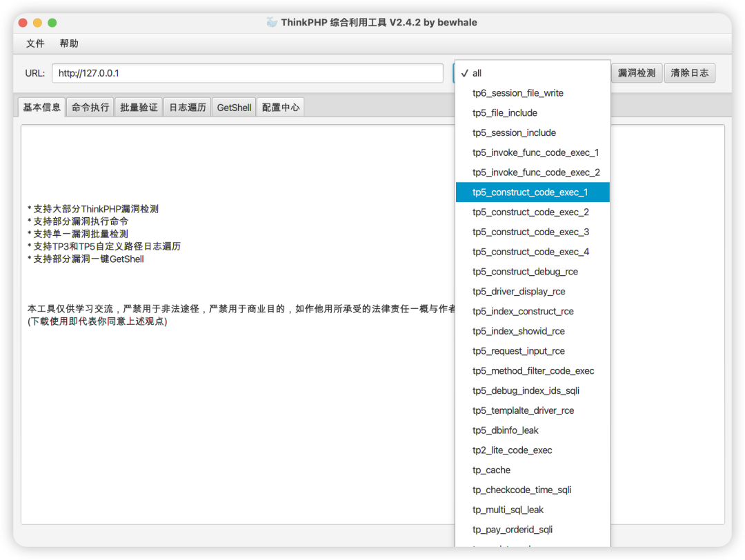Maximize window with green button

(x=52, y=23)
